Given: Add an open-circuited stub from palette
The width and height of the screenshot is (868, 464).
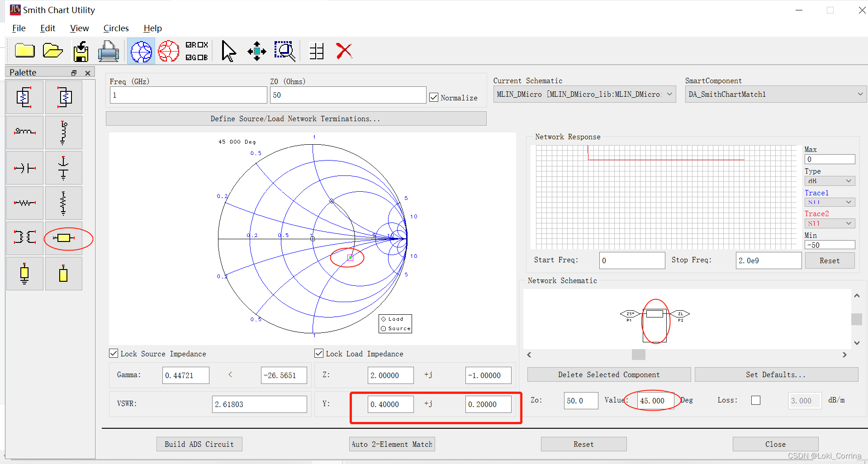Looking at the screenshot, I should 64,274.
